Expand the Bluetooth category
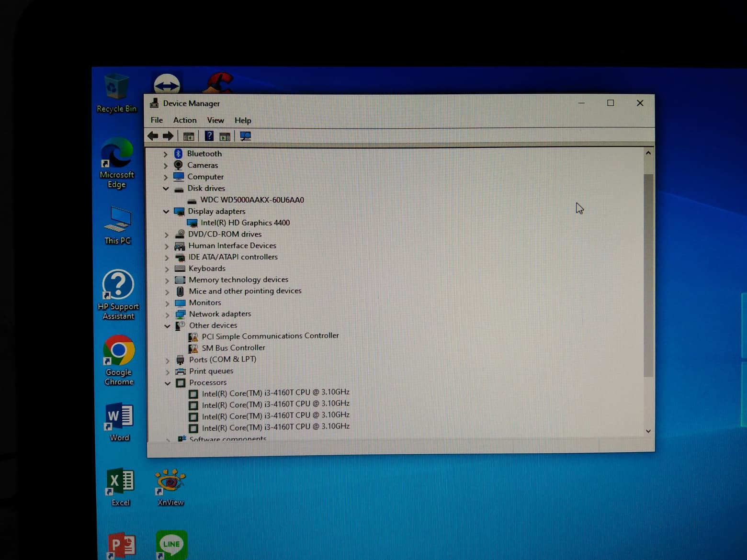The width and height of the screenshot is (747, 560). pyautogui.click(x=165, y=154)
